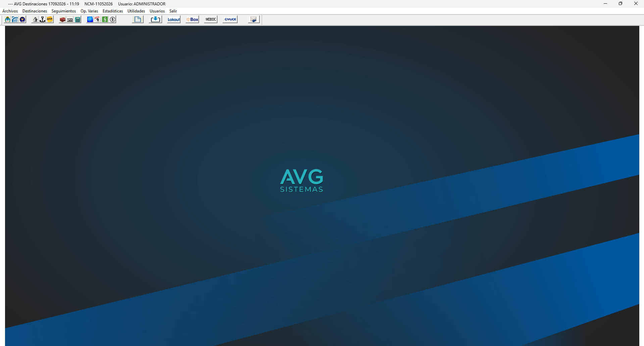Click the CIVUCE toolbar button
The height and width of the screenshot is (346, 644).
pyautogui.click(x=230, y=19)
